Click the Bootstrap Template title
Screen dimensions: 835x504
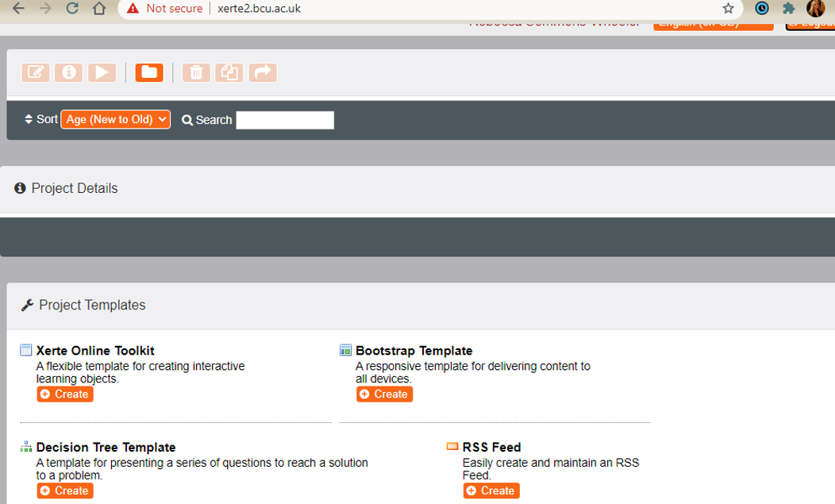[414, 351]
